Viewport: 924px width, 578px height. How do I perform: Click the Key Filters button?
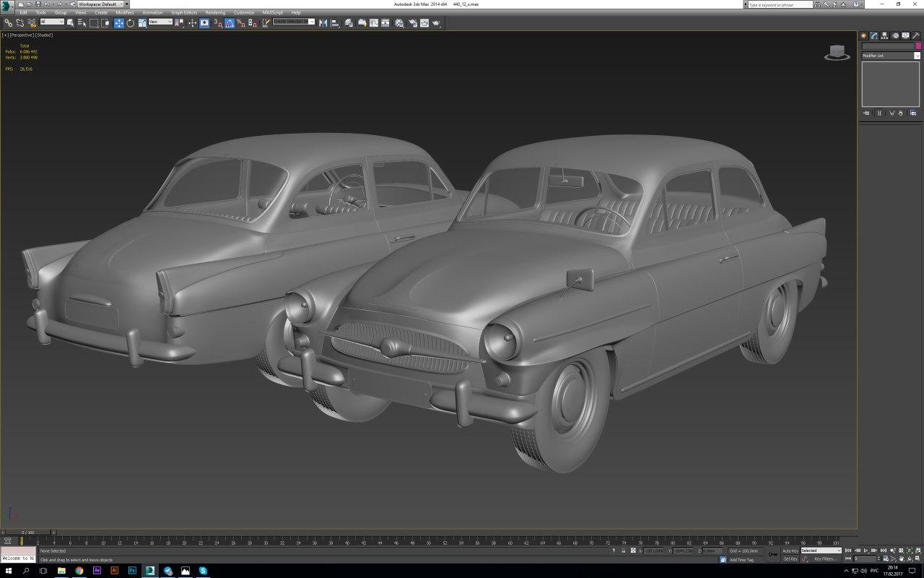point(825,559)
